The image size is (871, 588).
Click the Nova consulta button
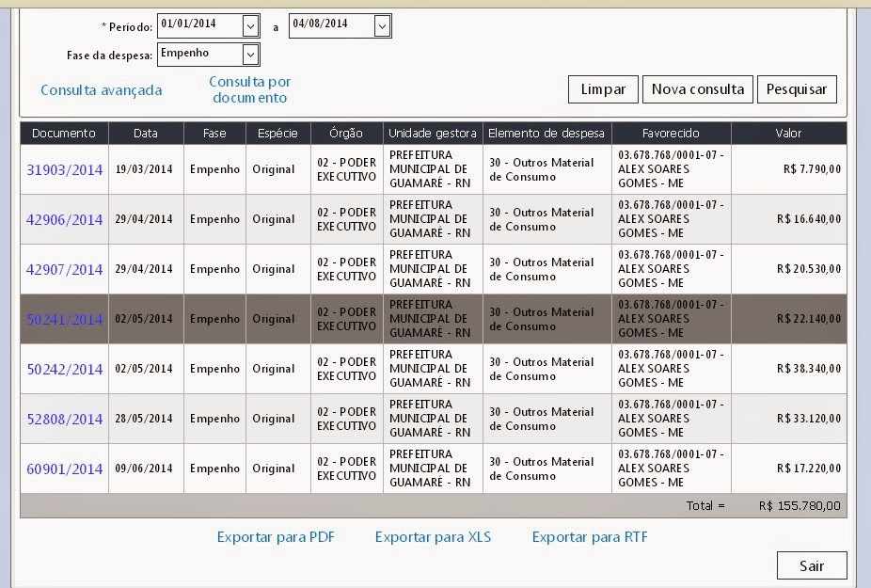pyautogui.click(x=698, y=89)
